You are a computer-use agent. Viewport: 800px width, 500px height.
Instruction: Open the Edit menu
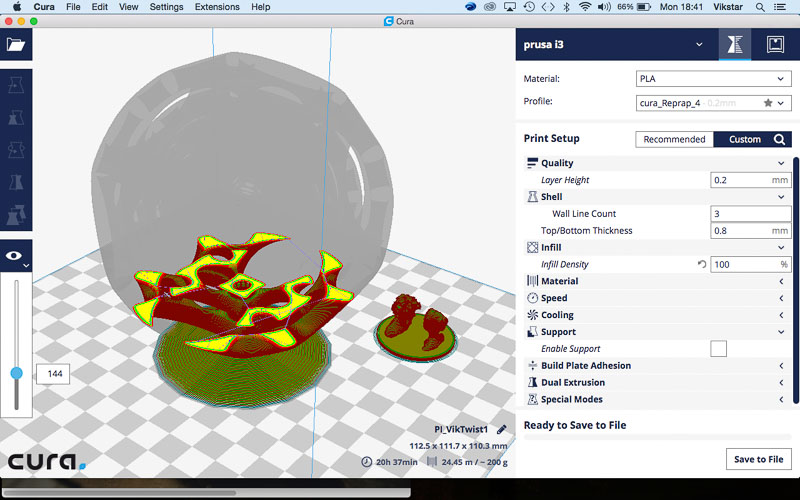99,7
